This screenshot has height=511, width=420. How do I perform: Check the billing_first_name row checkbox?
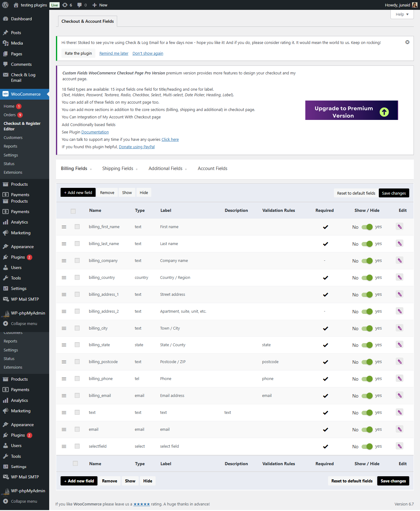coord(77,227)
